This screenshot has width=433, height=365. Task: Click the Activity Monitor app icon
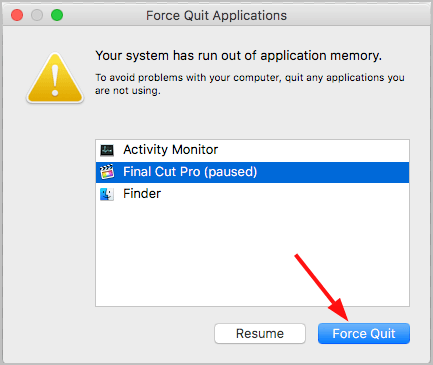click(x=107, y=150)
